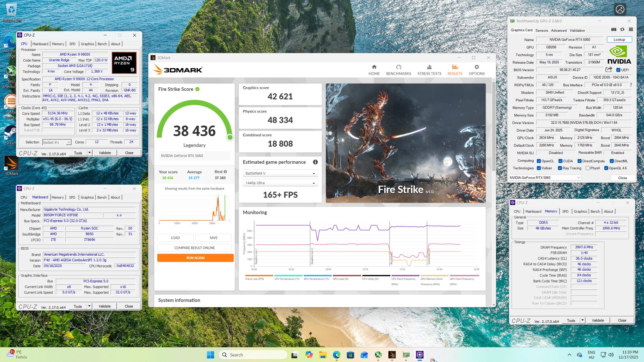Click the Bus Interface question mark
Screen dimensions: 644x362
tap(631, 85)
